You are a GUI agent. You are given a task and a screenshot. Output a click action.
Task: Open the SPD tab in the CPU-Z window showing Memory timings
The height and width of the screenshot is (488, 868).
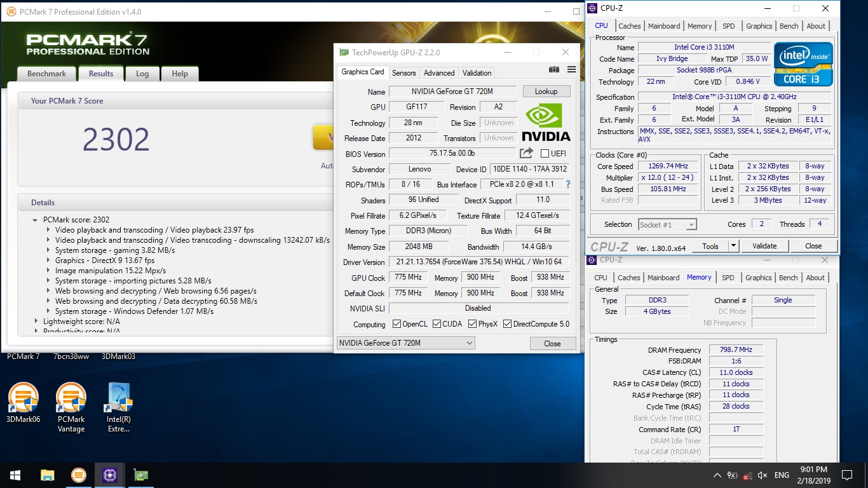(x=728, y=278)
